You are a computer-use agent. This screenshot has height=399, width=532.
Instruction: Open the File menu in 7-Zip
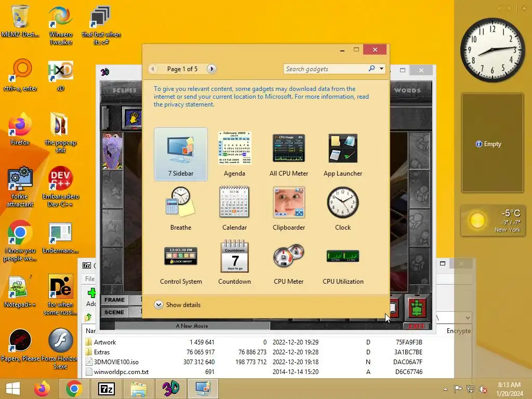coord(89,278)
